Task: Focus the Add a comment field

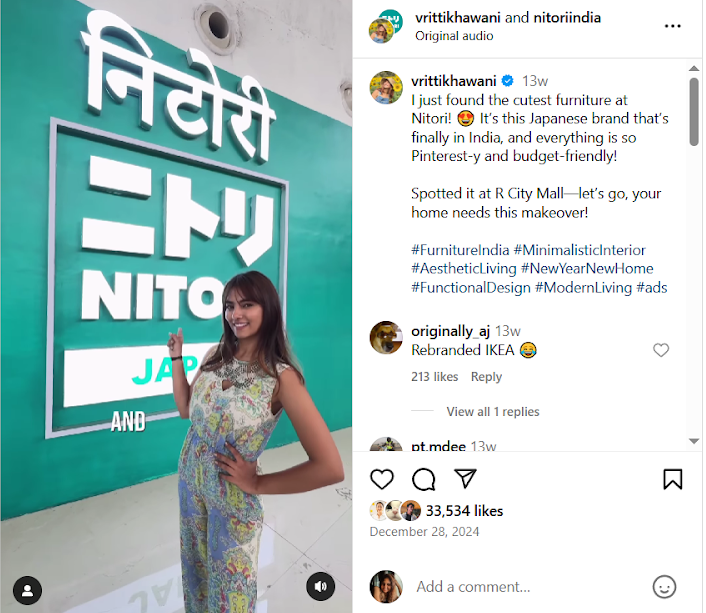Action: coord(527,587)
